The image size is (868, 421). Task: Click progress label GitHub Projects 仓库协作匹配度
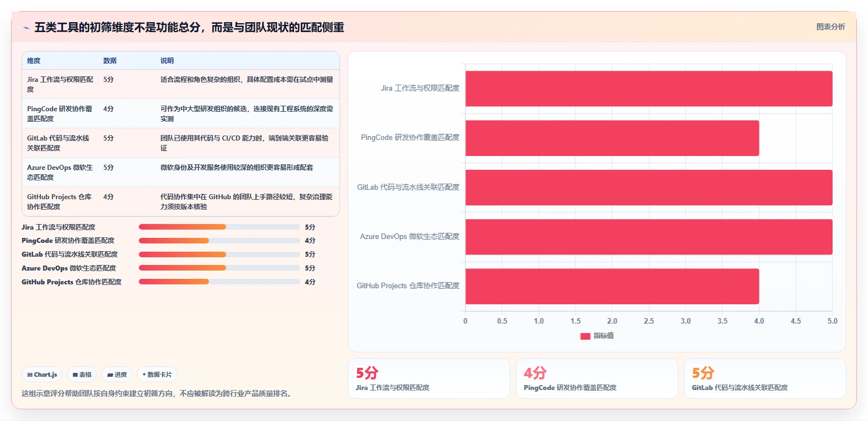71,282
